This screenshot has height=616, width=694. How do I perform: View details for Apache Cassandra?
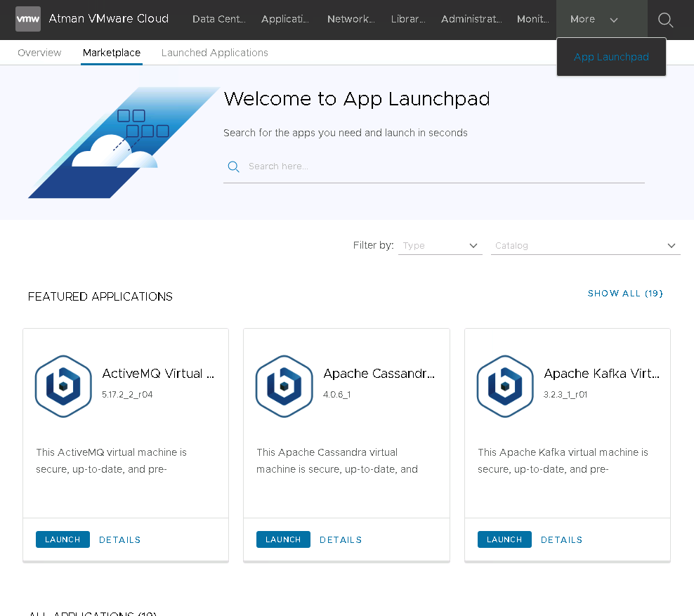341,539
